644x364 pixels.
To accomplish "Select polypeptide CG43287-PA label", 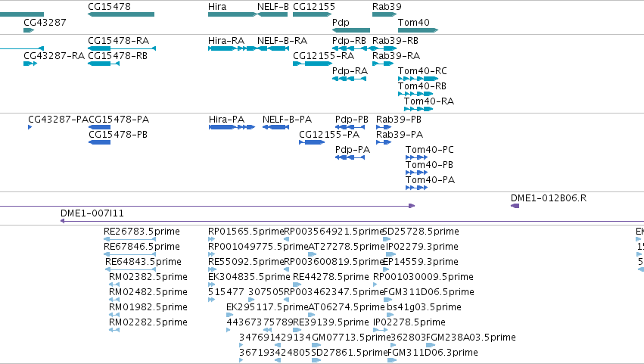I will [x=58, y=120].
